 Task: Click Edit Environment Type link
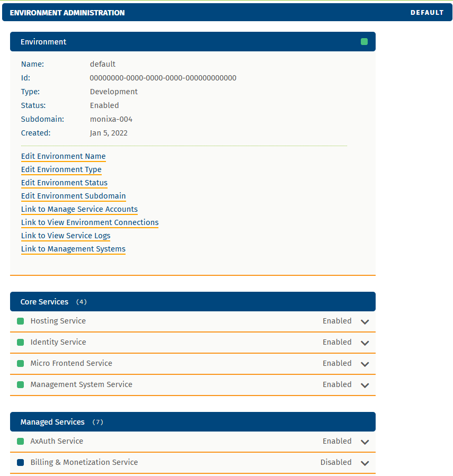[x=61, y=169]
